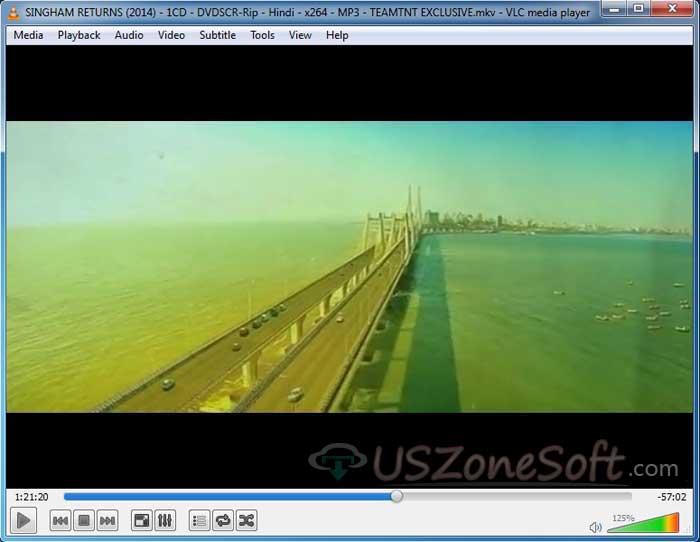Toggle remaining time -57:02 display
Screen dimensions: 700x542
tap(671, 497)
